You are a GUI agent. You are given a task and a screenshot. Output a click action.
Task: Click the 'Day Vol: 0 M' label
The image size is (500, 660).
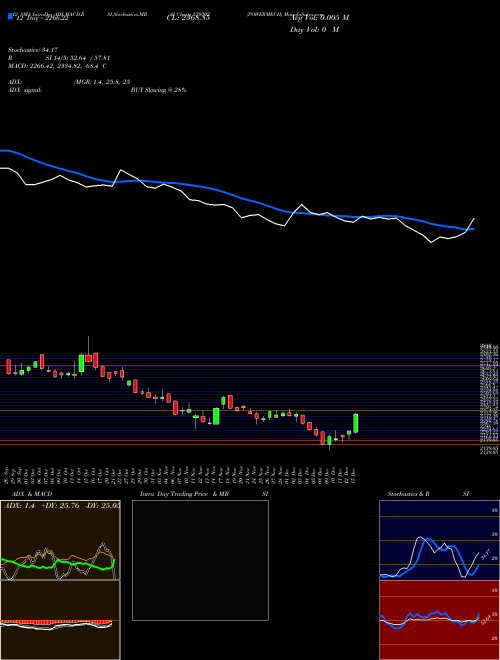coord(314,30)
